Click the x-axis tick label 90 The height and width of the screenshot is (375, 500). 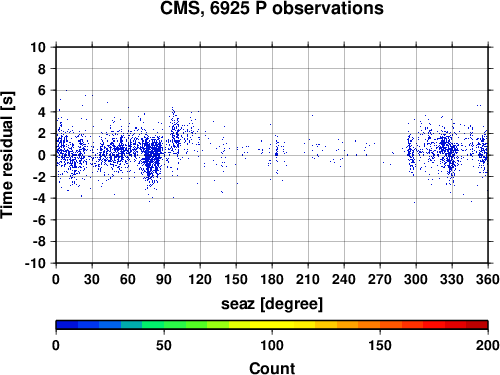click(x=164, y=279)
